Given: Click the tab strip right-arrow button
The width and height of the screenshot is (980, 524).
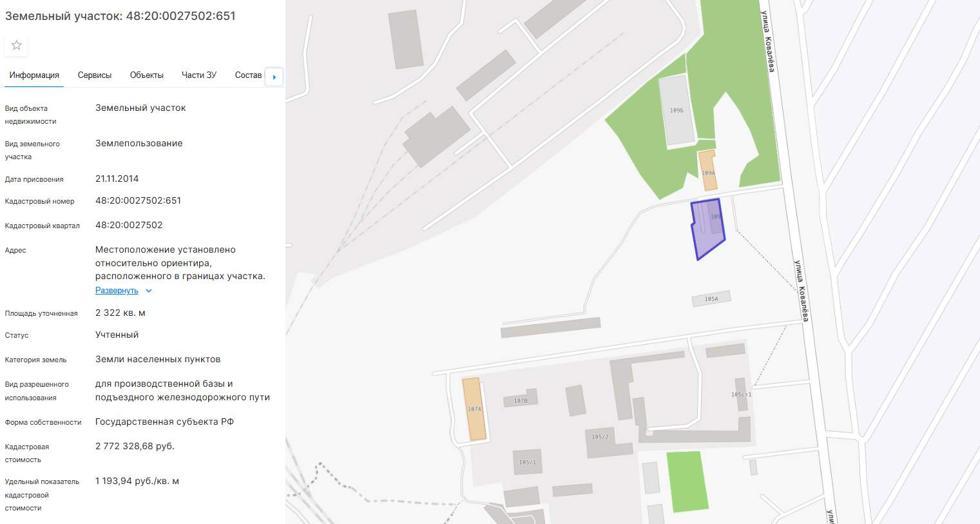Looking at the screenshot, I should point(274,77).
